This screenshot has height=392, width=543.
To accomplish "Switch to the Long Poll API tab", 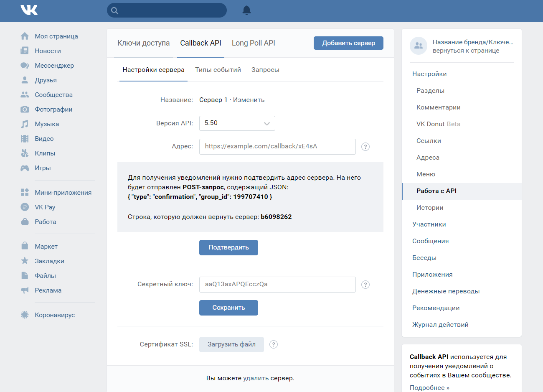I will (x=254, y=43).
